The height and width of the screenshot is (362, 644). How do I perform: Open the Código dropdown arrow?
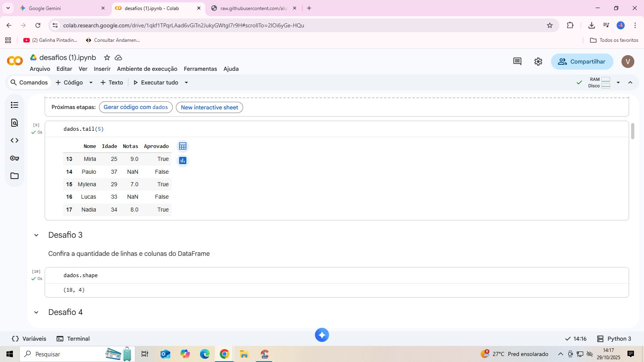pyautogui.click(x=91, y=82)
